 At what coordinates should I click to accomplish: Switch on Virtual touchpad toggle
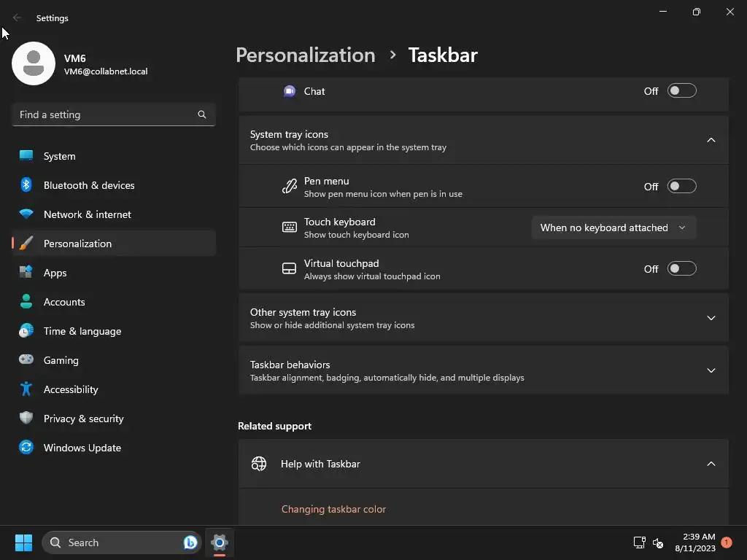point(682,269)
